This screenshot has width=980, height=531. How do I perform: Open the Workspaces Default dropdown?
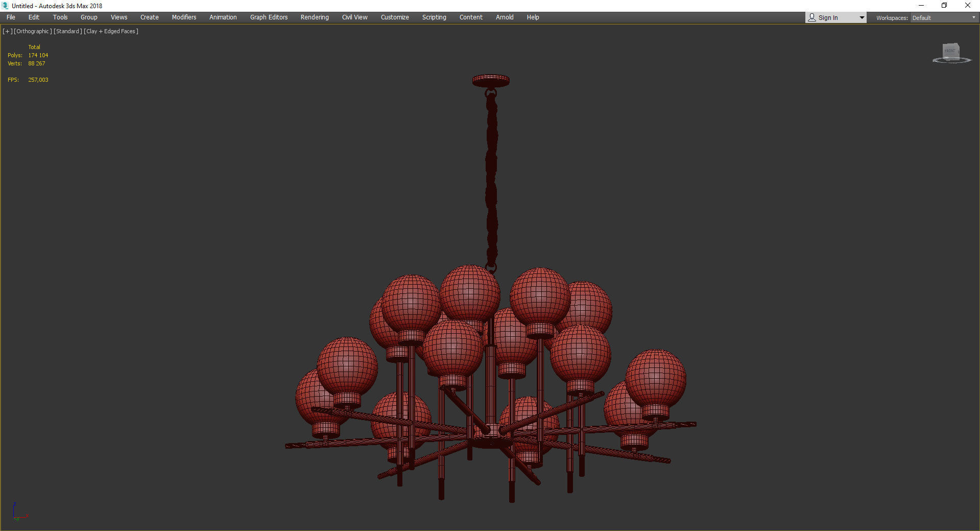pyautogui.click(x=944, y=18)
